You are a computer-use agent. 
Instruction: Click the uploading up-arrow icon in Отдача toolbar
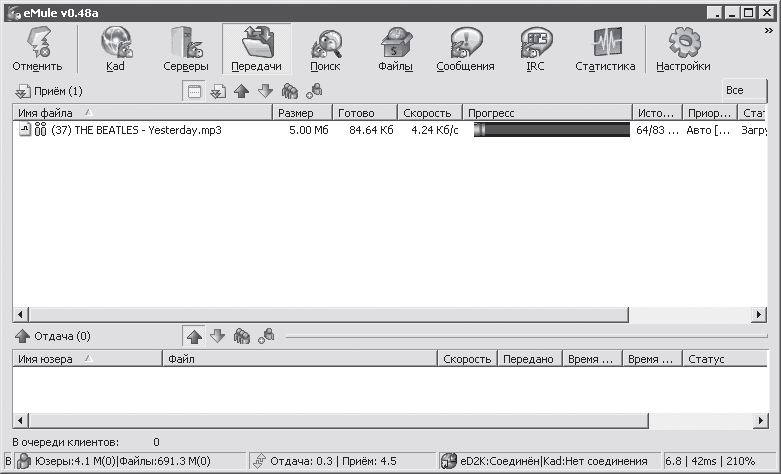(x=194, y=337)
